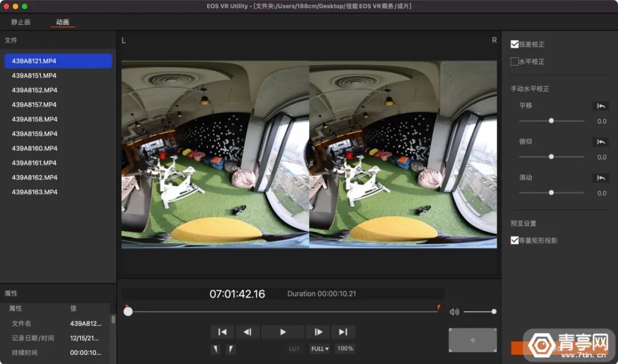Click the properties panel scrollbar
618x364 pixels.
point(113,319)
